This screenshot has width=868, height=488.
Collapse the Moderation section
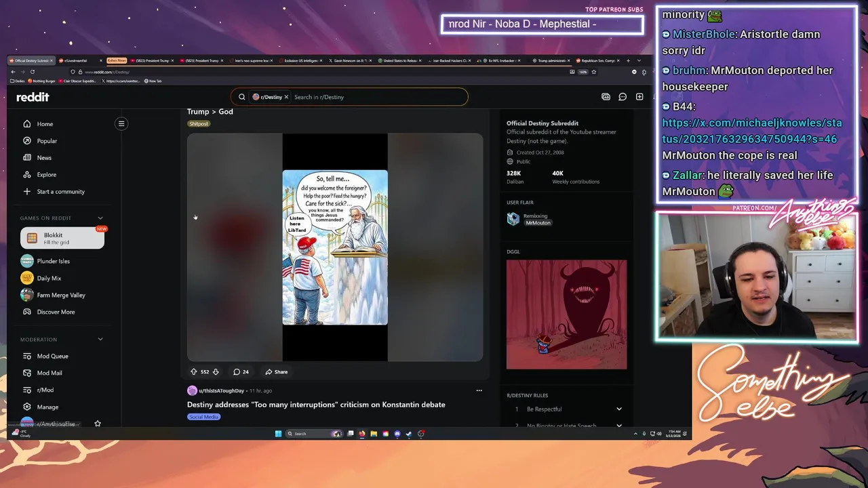pos(100,339)
